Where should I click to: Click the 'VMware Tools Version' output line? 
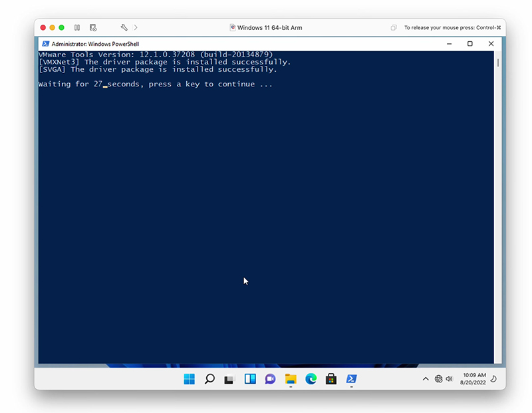pyautogui.click(x=156, y=55)
